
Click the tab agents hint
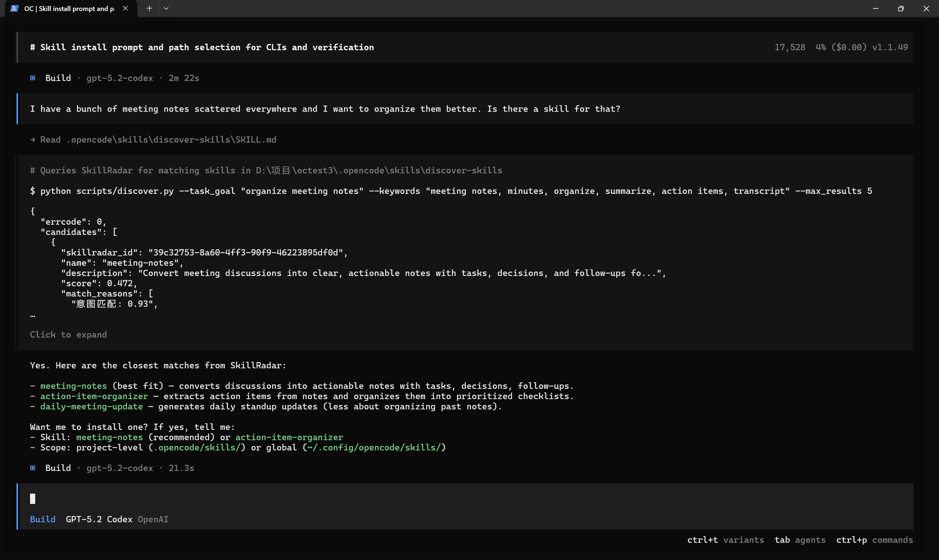click(x=800, y=540)
